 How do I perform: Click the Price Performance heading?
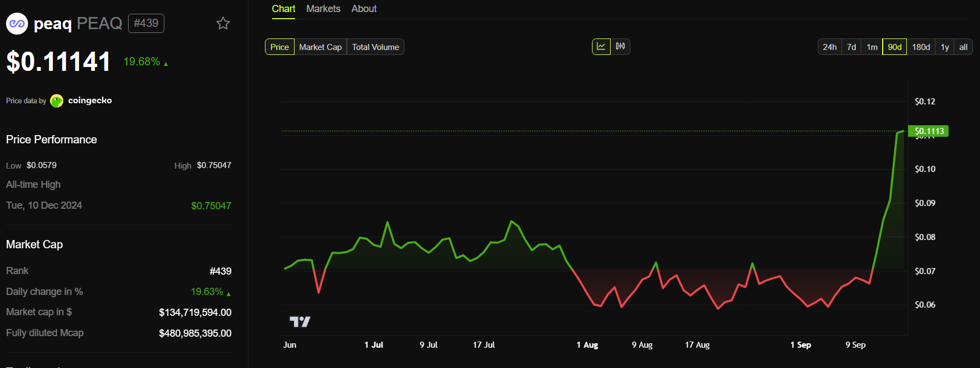click(x=52, y=140)
